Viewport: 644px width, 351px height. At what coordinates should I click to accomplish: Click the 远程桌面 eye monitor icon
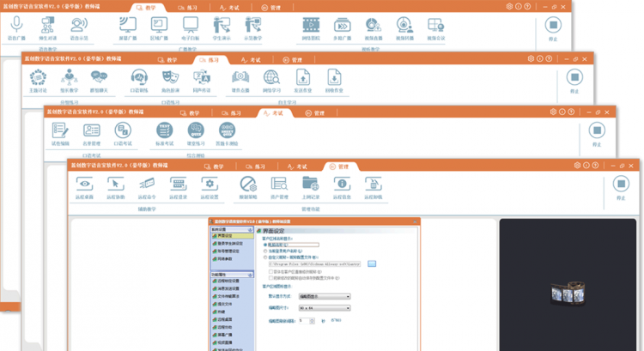coord(84,183)
